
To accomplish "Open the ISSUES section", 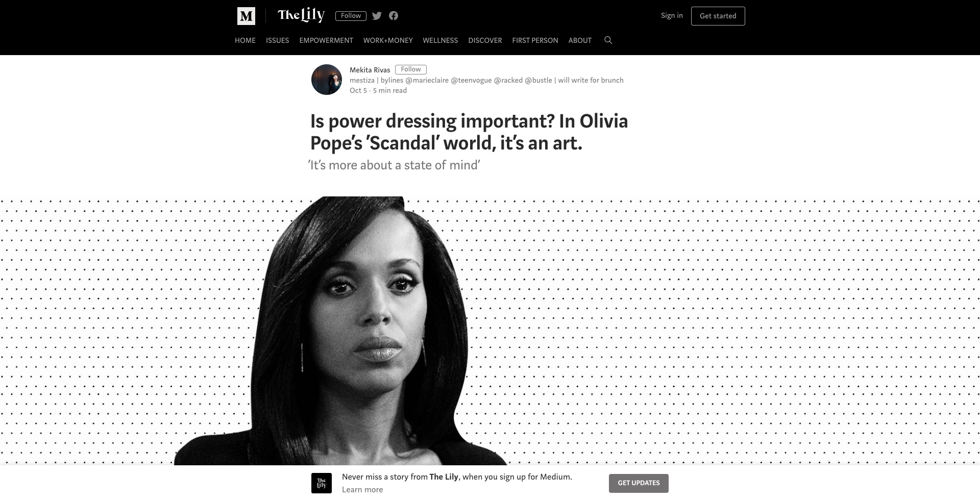I will coord(277,40).
